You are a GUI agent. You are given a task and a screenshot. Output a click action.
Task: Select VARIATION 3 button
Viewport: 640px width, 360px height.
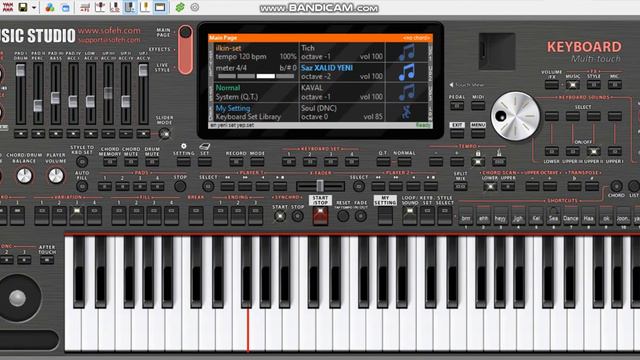(x=77, y=216)
